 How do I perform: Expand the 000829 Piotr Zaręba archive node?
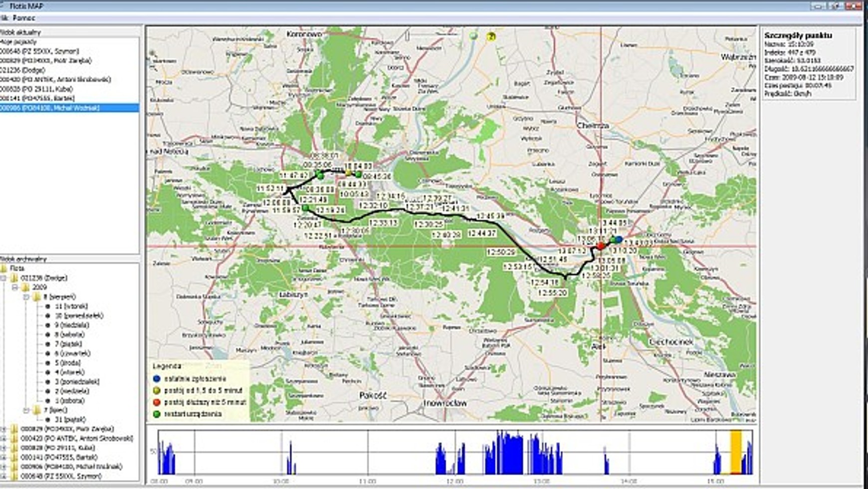coord(3,429)
